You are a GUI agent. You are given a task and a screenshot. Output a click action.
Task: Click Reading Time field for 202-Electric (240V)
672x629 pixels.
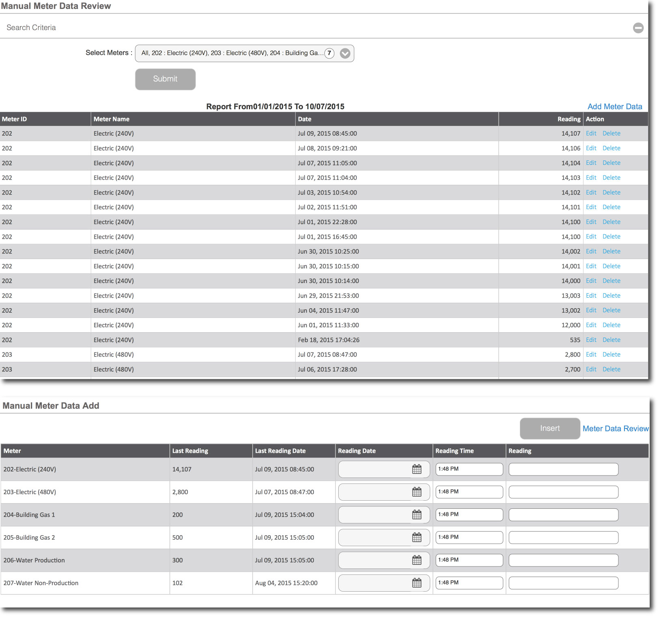[469, 469]
